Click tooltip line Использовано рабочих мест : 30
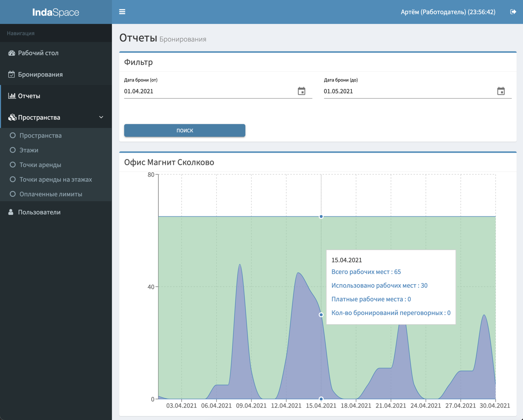This screenshot has width=523, height=420. pyautogui.click(x=379, y=285)
